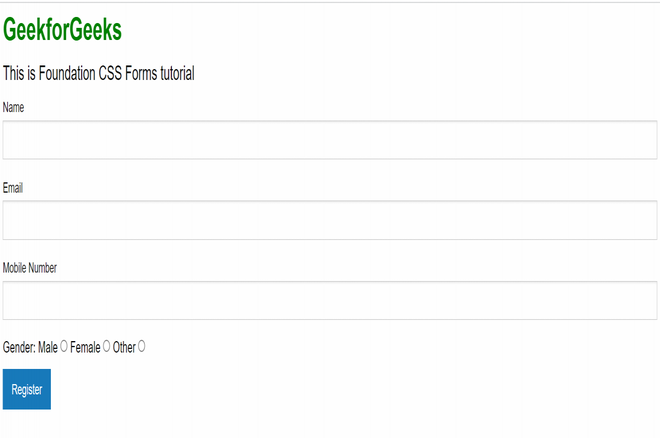Click the Name field label
This screenshot has height=438, width=660.
[x=14, y=107]
